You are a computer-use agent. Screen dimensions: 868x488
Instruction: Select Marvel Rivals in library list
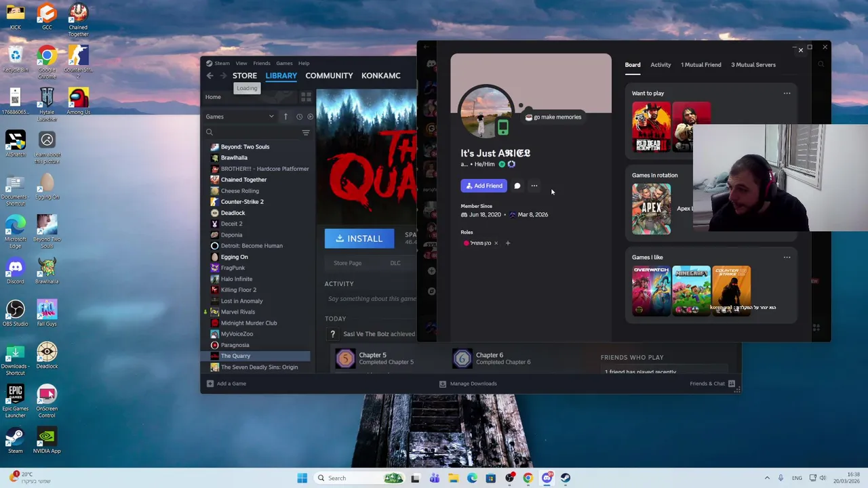point(238,312)
